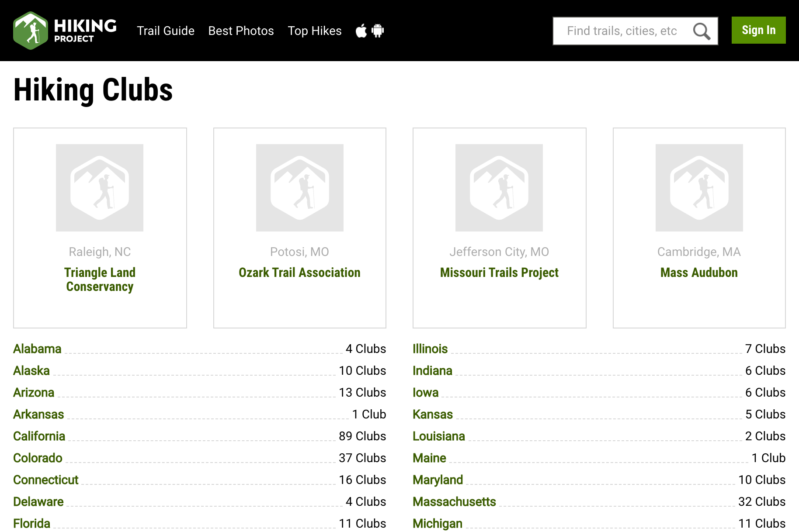Open Ozark Trail Association thumbnail image
This screenshot has width=799, height=532.
pos(300,188)
